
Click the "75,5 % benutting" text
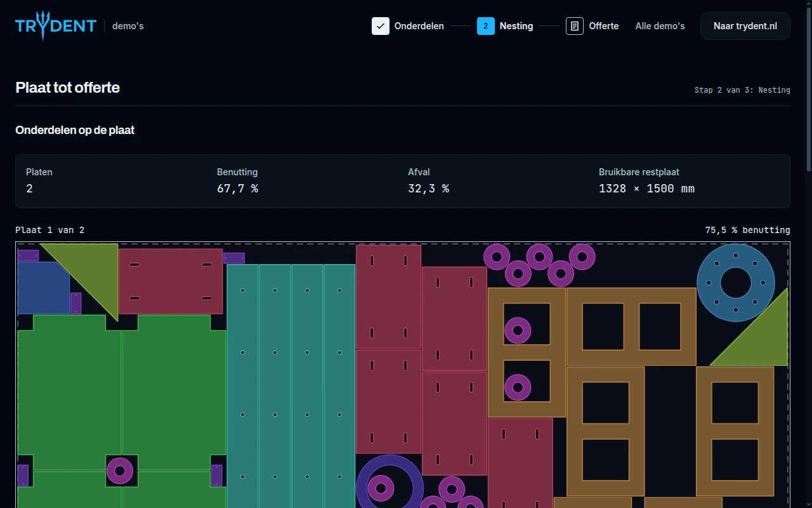point(748,230)
